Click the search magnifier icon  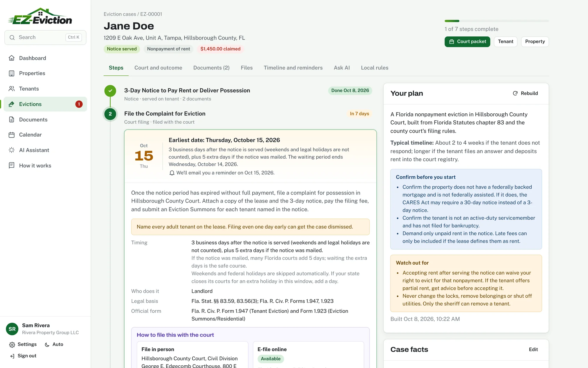pyautogui.click(x=12, y=37)
